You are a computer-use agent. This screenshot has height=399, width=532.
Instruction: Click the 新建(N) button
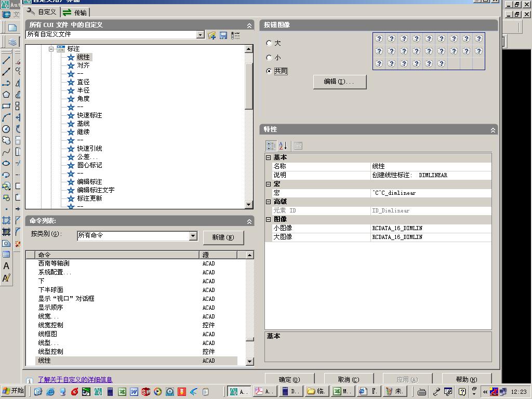[223, 237]
